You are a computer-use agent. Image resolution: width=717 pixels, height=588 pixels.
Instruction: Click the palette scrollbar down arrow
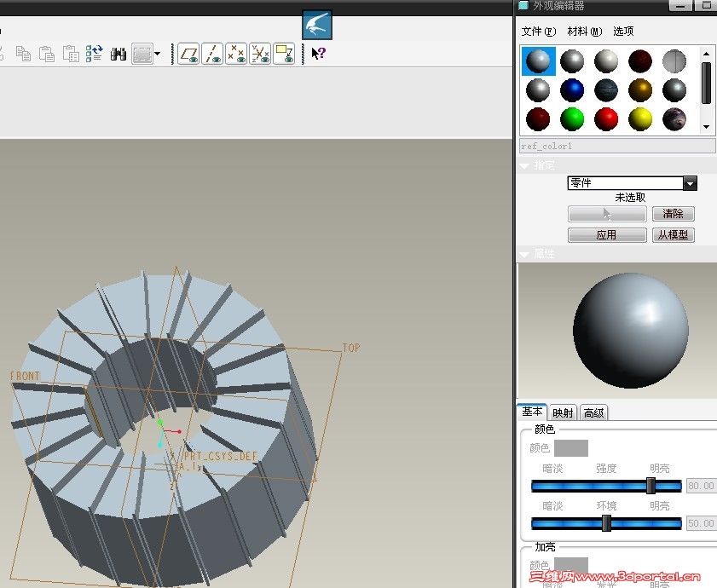707,127
